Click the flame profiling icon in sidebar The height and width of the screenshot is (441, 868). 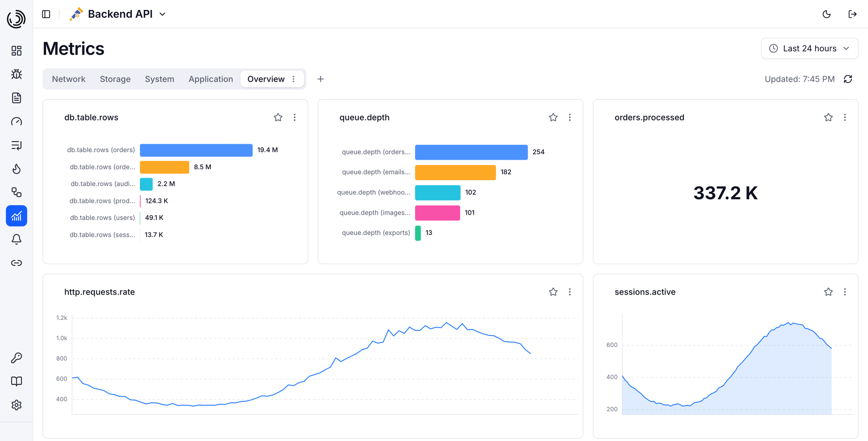pos(16,169)
